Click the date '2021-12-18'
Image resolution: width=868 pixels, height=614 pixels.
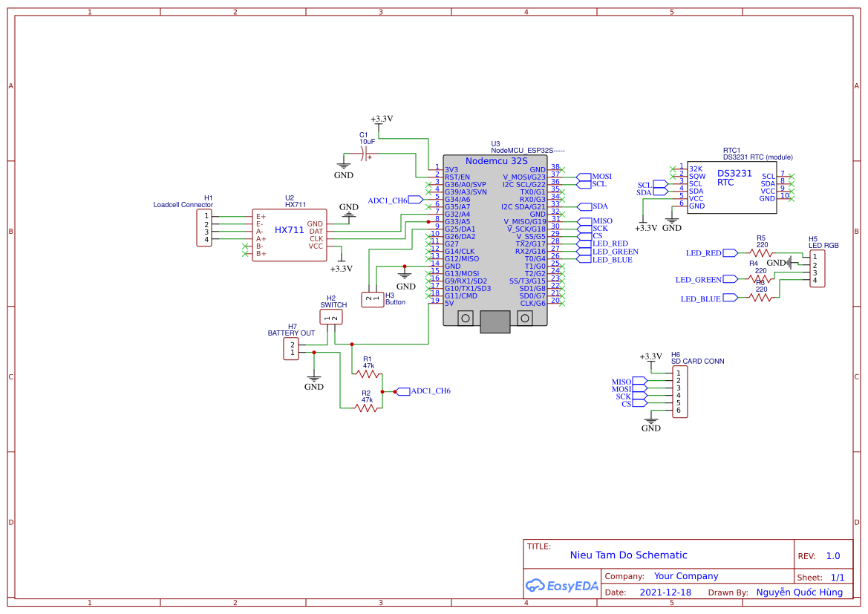665,592
